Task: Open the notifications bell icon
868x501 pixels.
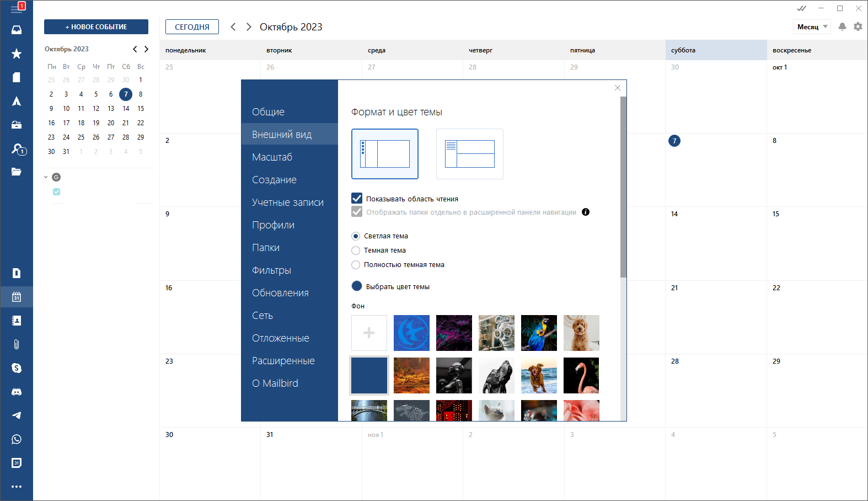Action: pos(842,26)
